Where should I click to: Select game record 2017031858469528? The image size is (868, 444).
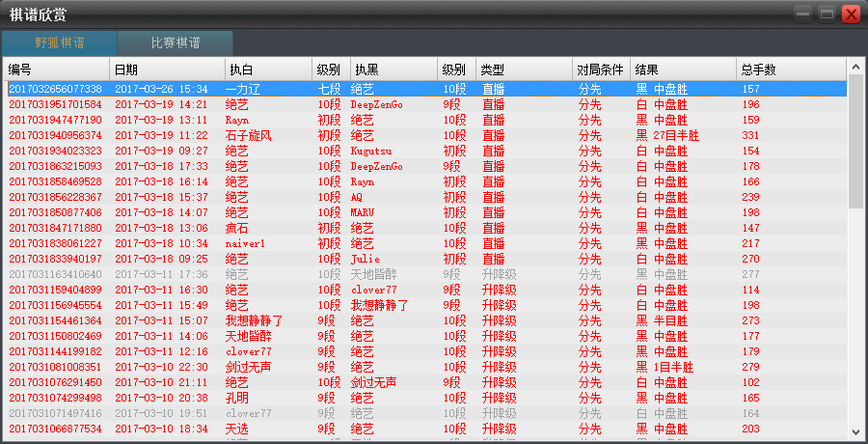click(x=427, y=181)
